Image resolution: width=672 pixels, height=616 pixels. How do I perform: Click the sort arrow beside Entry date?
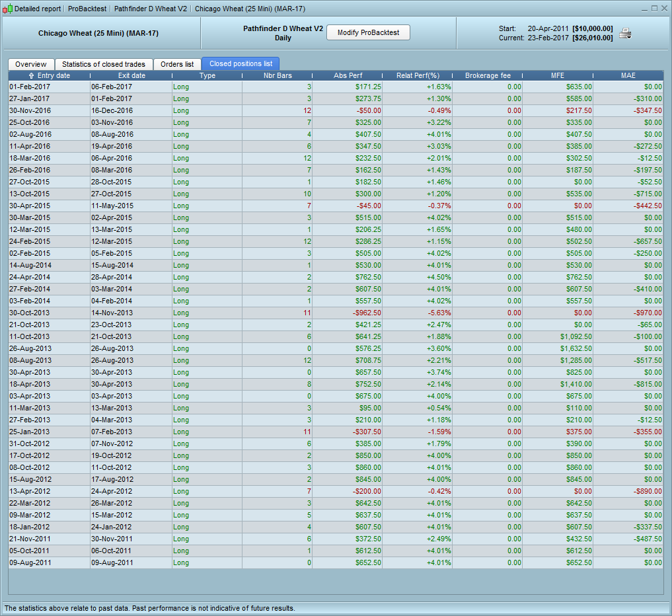click(x=31, y=75)
